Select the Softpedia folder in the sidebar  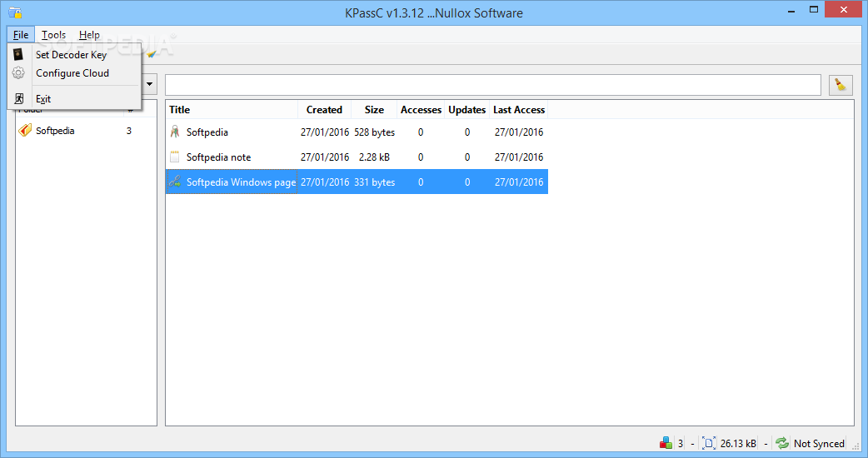(55, 131)
